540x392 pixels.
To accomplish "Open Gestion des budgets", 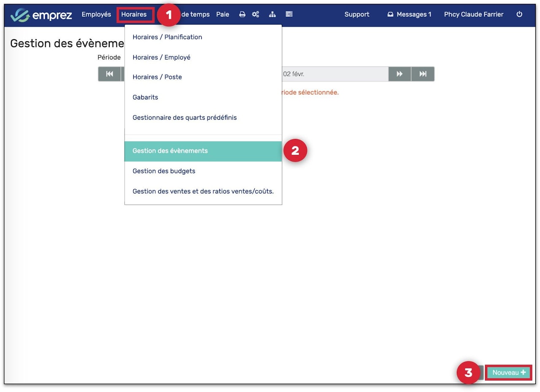I will (164, 171).
